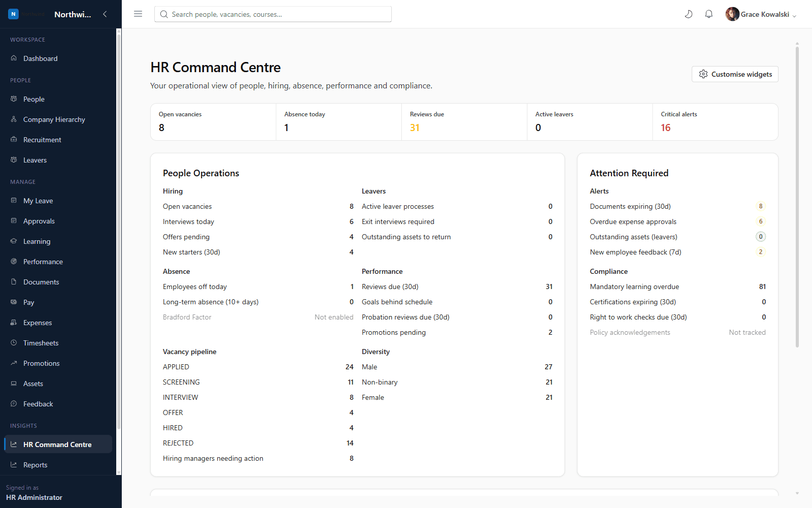This screenshot has width=812, height=508.
Task: Select the HR Command Centre sidebar link
Action: point(58,444)
